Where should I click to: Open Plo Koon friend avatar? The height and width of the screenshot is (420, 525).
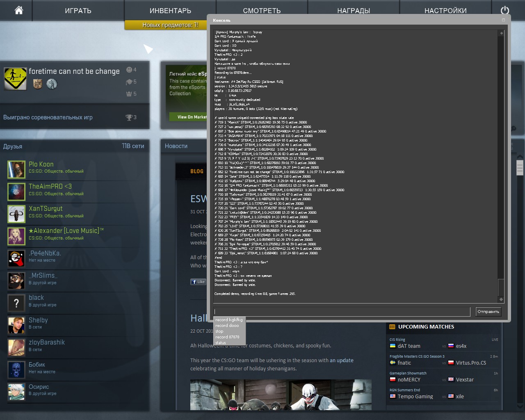tap(16, 169)
